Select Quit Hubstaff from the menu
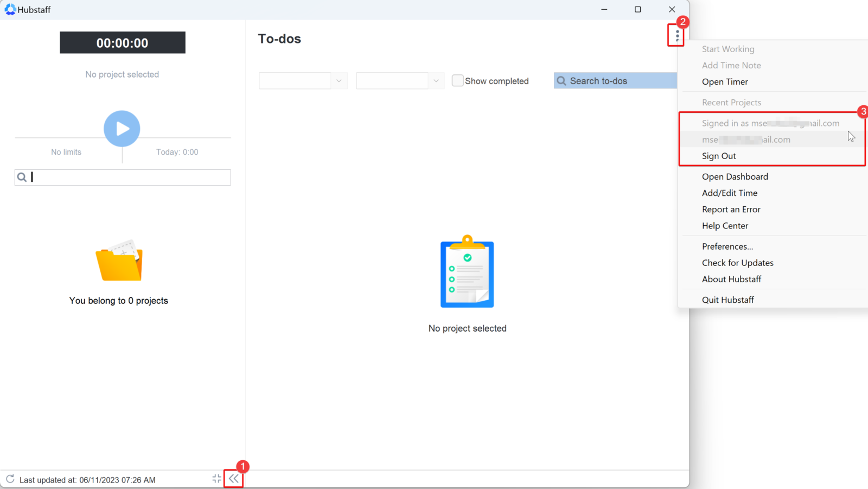The image size is (868, 489). click(728, 300)
